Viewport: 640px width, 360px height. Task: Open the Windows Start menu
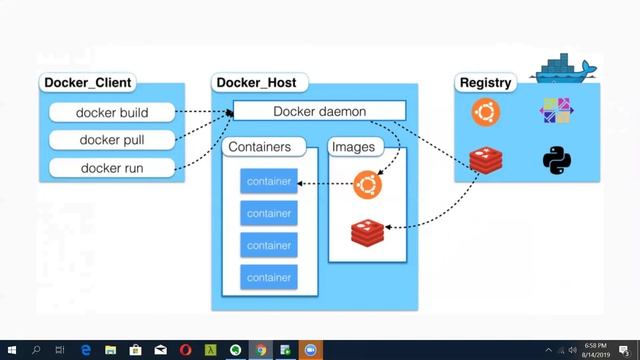point(12,350)
